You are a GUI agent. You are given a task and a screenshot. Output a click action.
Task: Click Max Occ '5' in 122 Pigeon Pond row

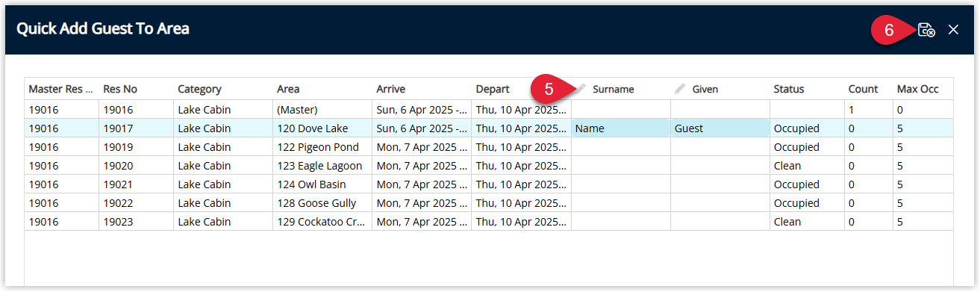pyautogui.click(x=923, y=147)
